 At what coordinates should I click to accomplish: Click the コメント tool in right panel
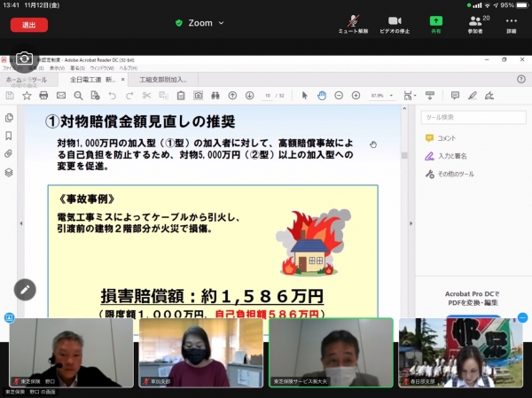(446, 138)
